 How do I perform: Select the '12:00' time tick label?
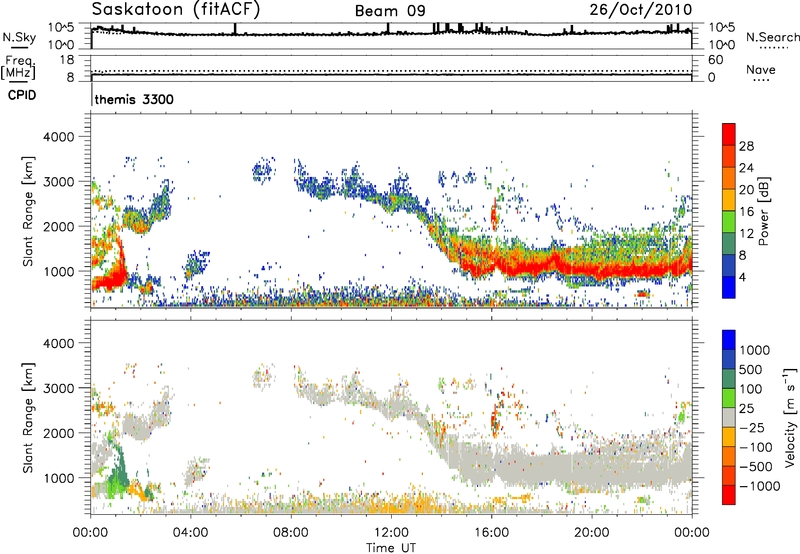coord(391,533)
